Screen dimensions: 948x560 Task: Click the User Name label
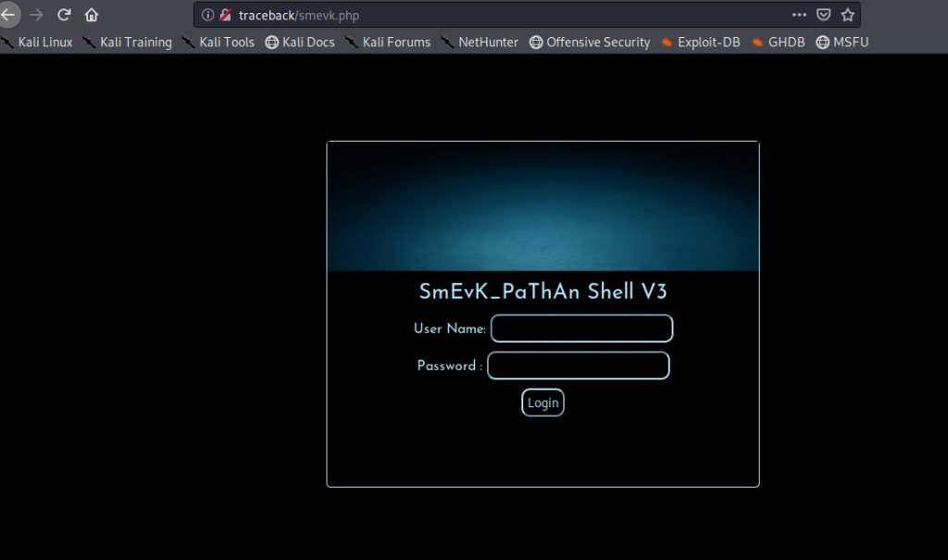450,329
